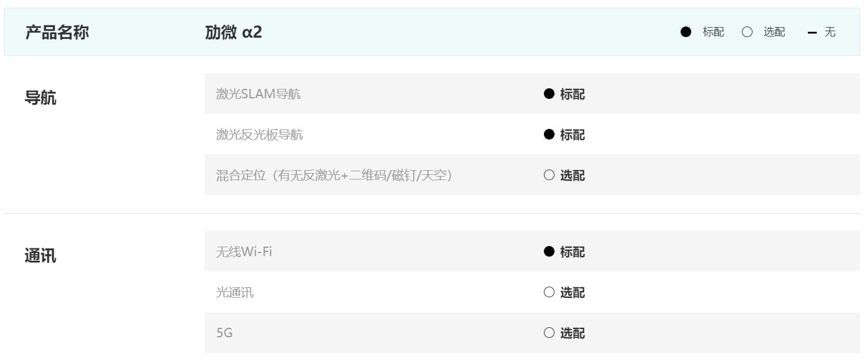Click the hollow circle icon in the legend
The width and height of the screenshot is (868, 362).
(747, 32)
